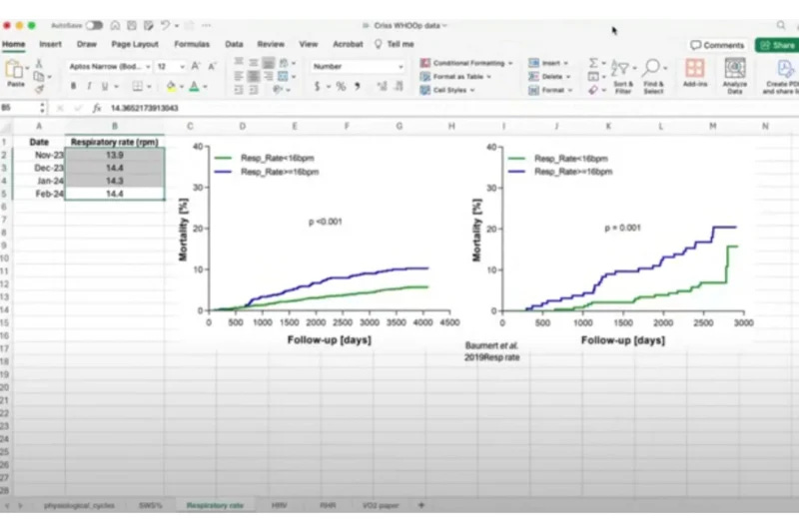Expand Conditional Formatting menu

pos(466,63)
